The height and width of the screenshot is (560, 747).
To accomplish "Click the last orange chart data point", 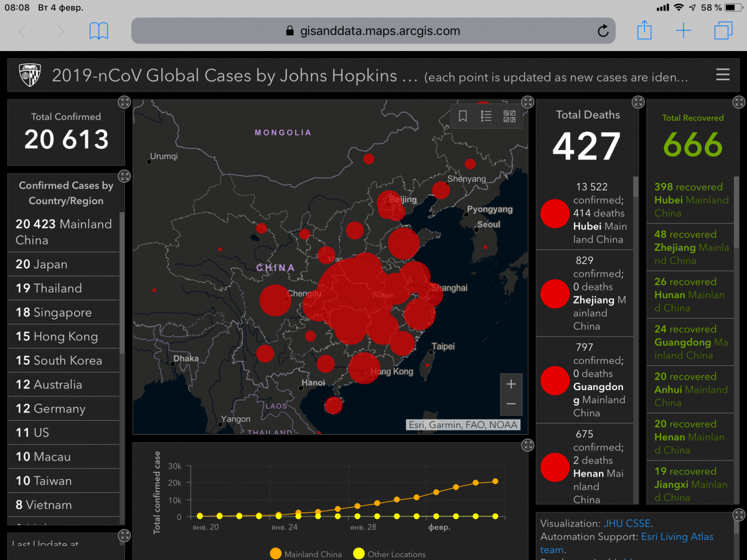I will [x=496, y=481].
